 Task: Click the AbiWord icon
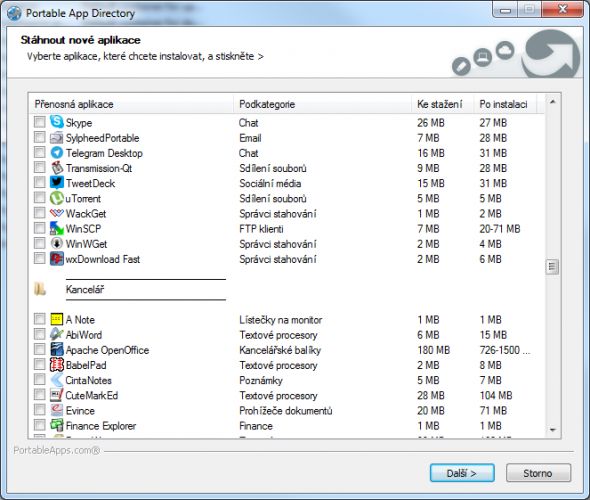(x=56, y=334)
